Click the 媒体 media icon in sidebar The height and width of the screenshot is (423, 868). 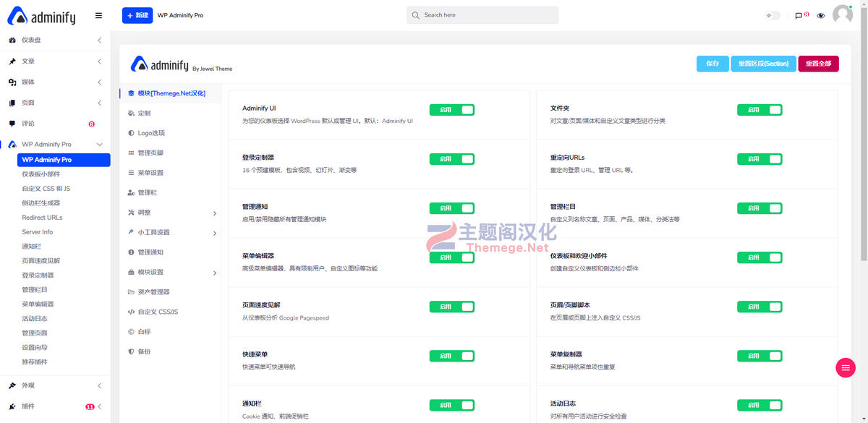(12, 82)
